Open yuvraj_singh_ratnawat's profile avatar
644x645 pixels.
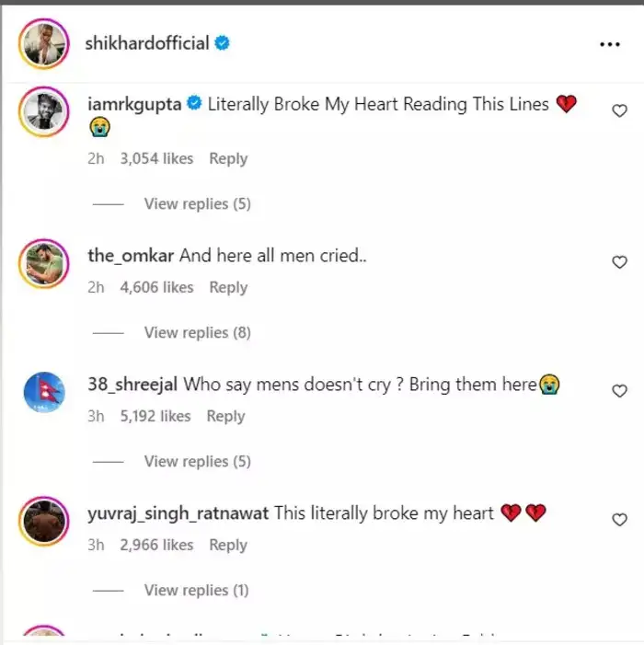(44, 521)
